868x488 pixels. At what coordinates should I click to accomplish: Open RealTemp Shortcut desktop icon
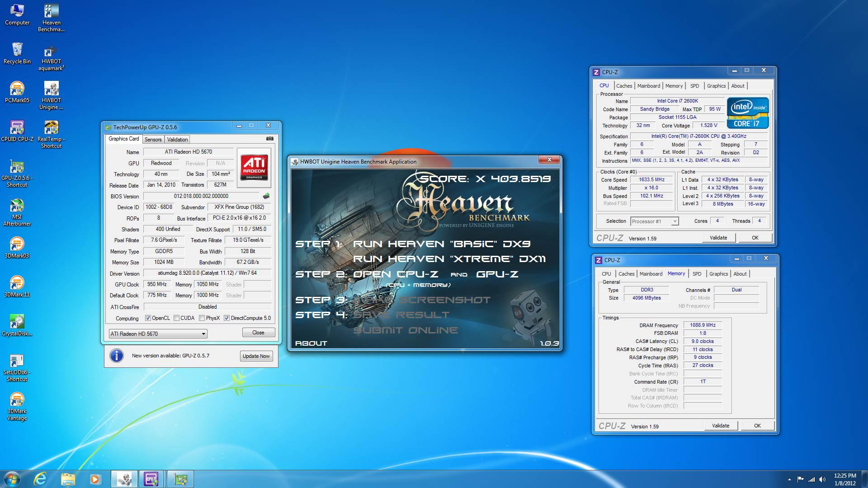point(51,134)
